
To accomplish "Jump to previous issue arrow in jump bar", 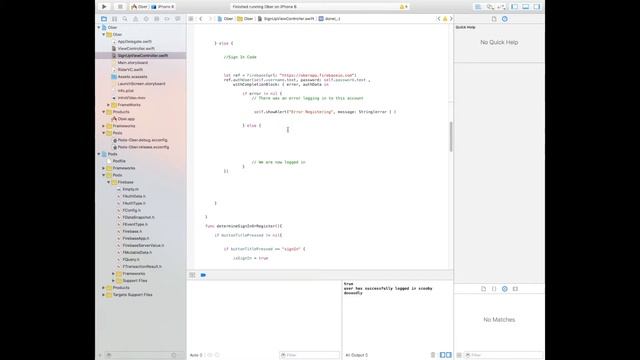I will tap(439, 19).
